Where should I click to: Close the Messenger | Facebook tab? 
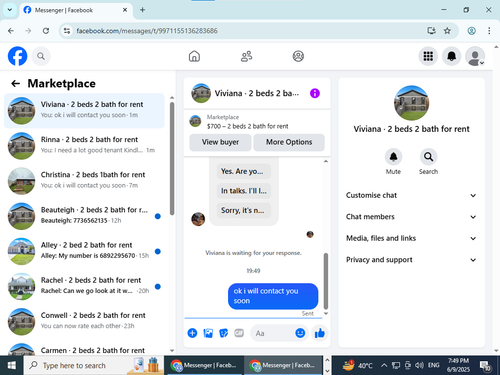[125, 10]
